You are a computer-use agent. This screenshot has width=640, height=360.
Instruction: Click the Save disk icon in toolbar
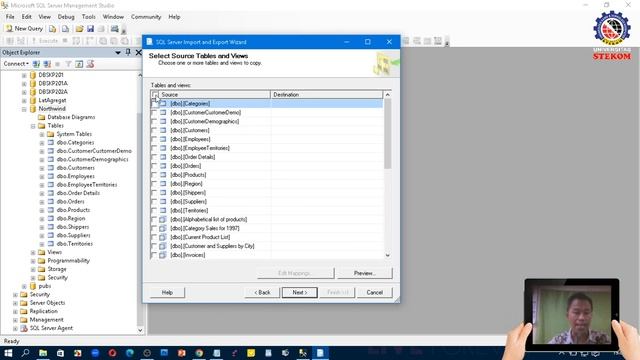click(x=90, y=29)
